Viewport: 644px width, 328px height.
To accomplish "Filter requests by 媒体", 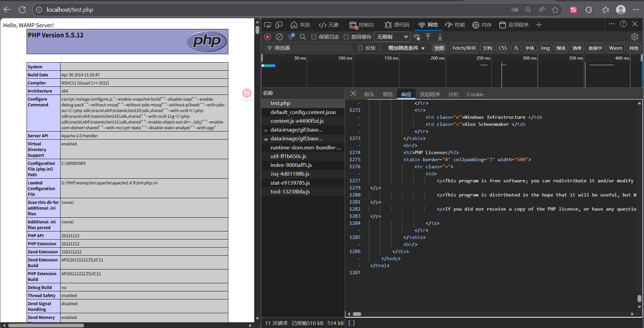I will coord(561,48).
